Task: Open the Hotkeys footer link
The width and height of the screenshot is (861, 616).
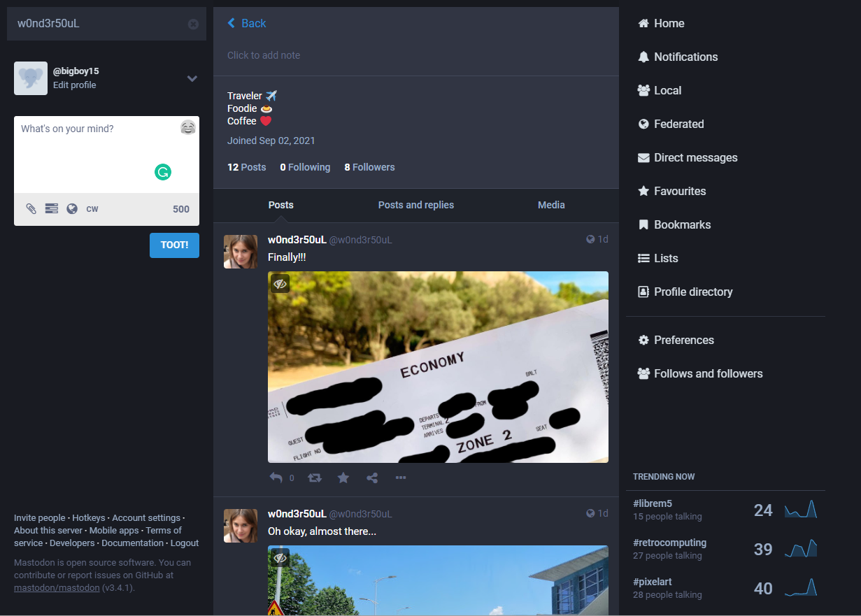Action: click(x=89, y=518)
